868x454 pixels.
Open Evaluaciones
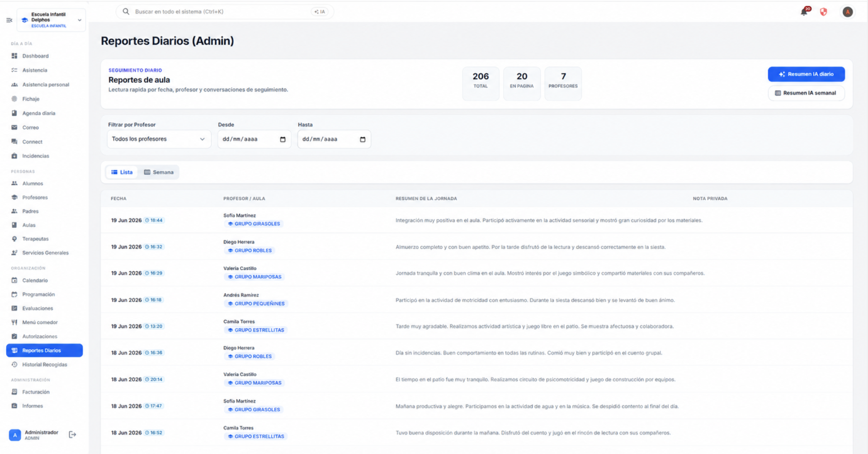click(x=44, y=308)
